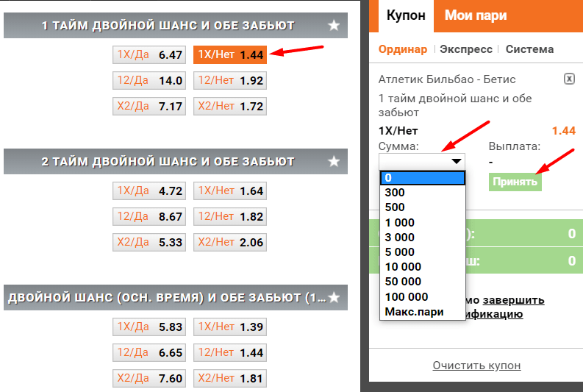Deselect the 1 тайм 1Х/Нет 1.44 odds
The height and width of the screenshot is (392, 583).
coord(230,54)
